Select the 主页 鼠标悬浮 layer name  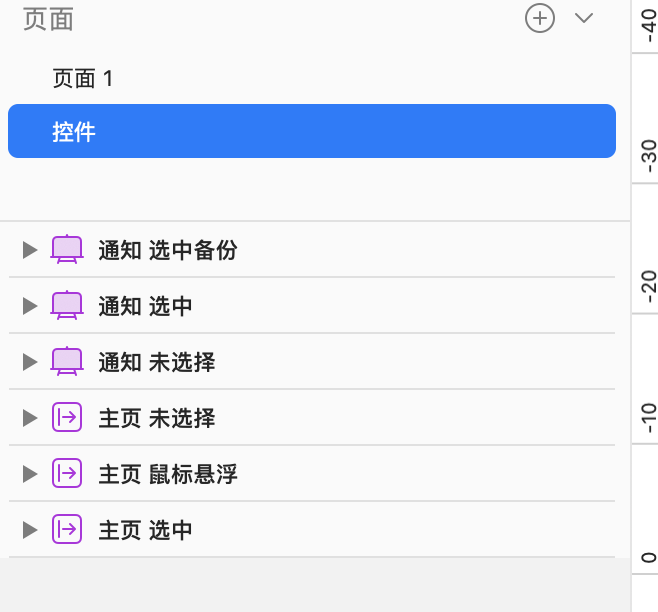tap(168, 474)
